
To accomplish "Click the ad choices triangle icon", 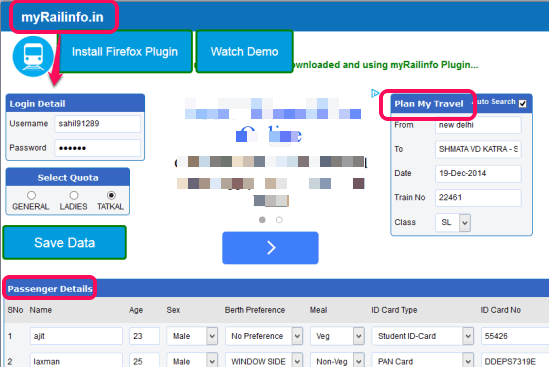I will pos(375,93).
